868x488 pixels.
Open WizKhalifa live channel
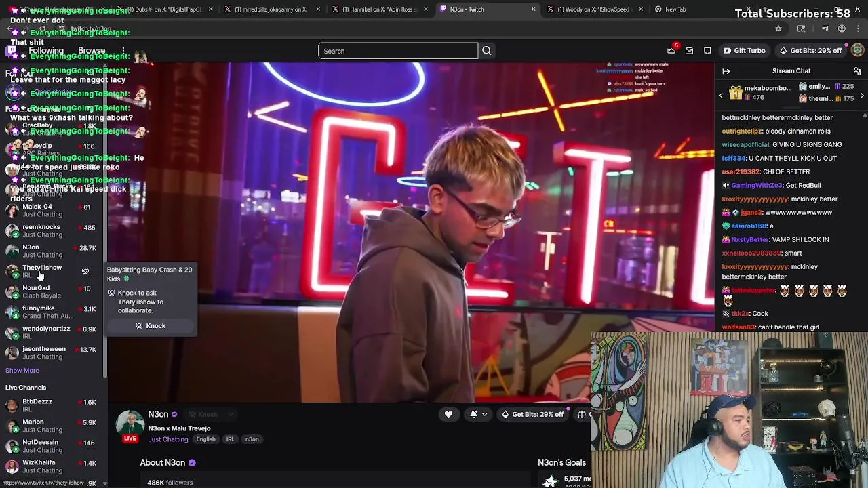click(51, 466)
